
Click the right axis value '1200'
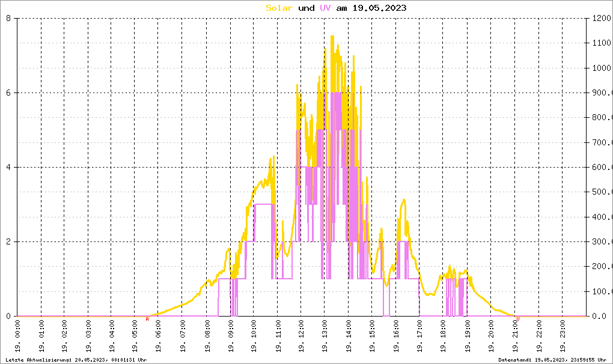tap(602, 18)
